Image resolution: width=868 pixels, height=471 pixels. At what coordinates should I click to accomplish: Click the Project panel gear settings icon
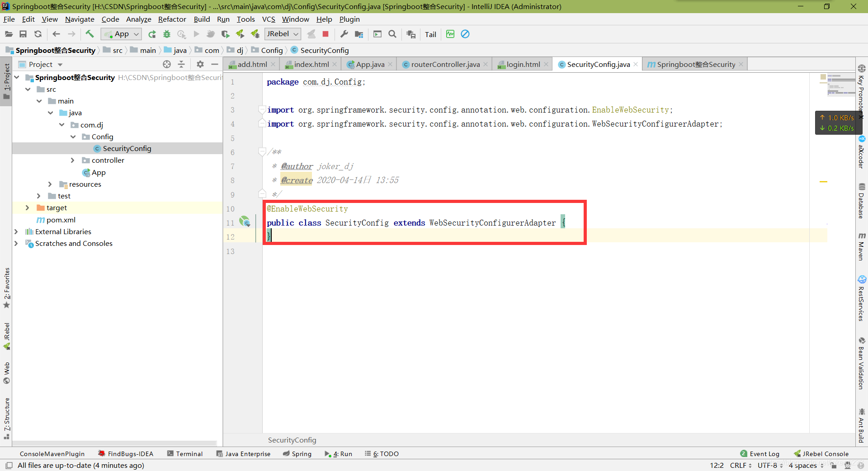(x=200, y=64)
